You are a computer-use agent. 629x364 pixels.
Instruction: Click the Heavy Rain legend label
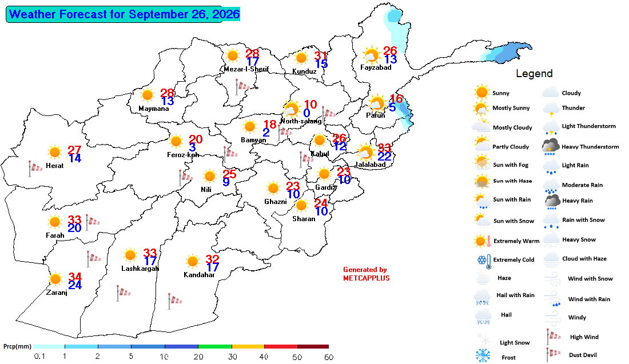pos(578,201)
